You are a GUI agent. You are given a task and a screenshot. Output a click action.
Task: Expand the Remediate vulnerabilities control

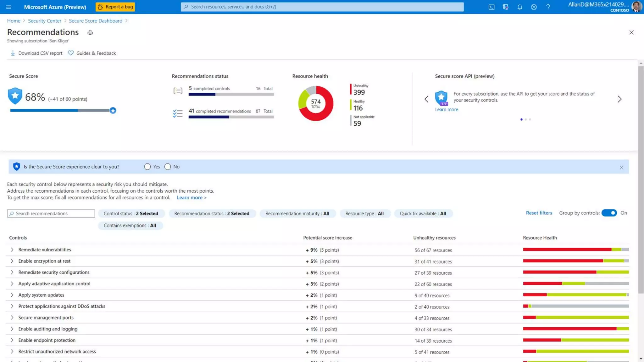click(x=12, y=250)
